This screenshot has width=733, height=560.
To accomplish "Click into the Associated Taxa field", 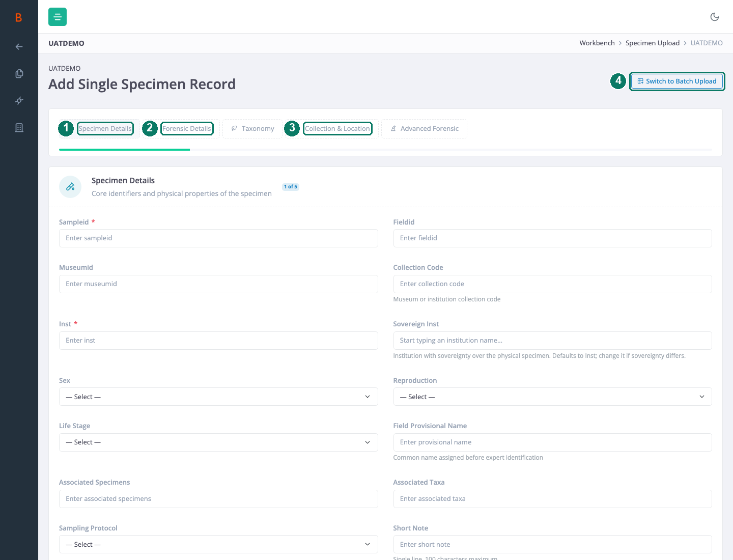I will (552, 499).
